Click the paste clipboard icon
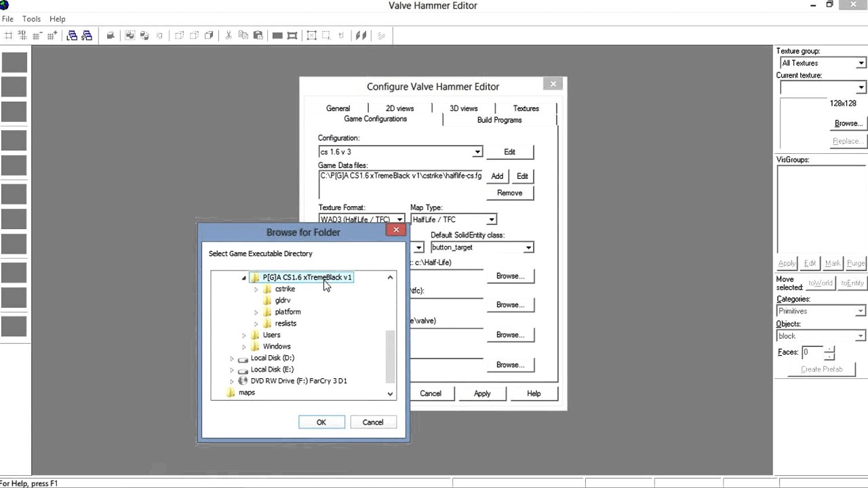This screenshot has width=868, height=488. click(x=258, y=35)
